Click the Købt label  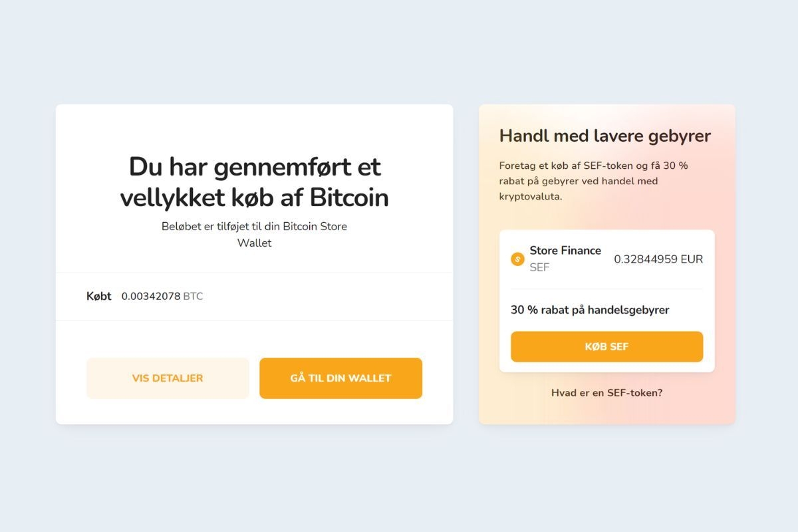point(98,297)
